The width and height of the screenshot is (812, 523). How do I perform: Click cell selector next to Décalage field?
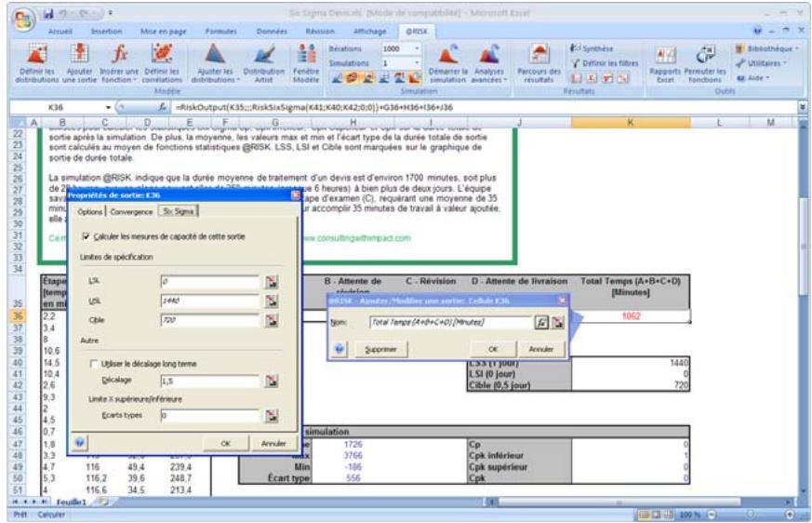point(272,382)
